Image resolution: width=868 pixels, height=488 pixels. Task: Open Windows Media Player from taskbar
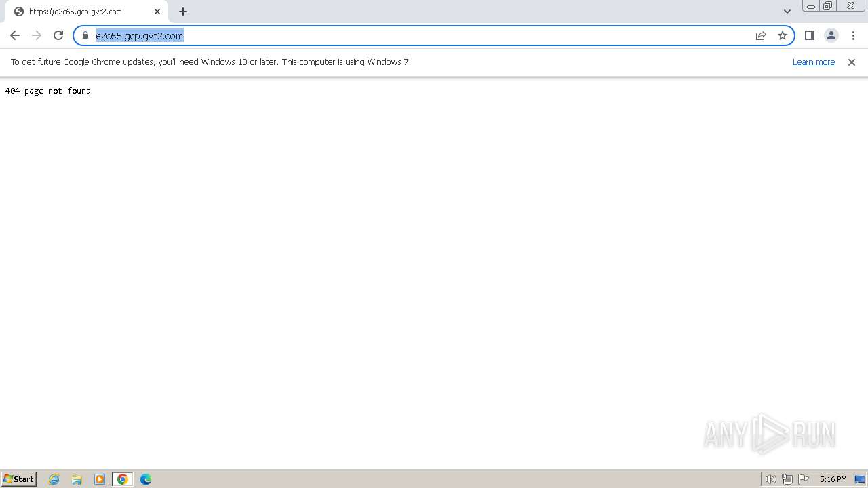pos(100,479)
